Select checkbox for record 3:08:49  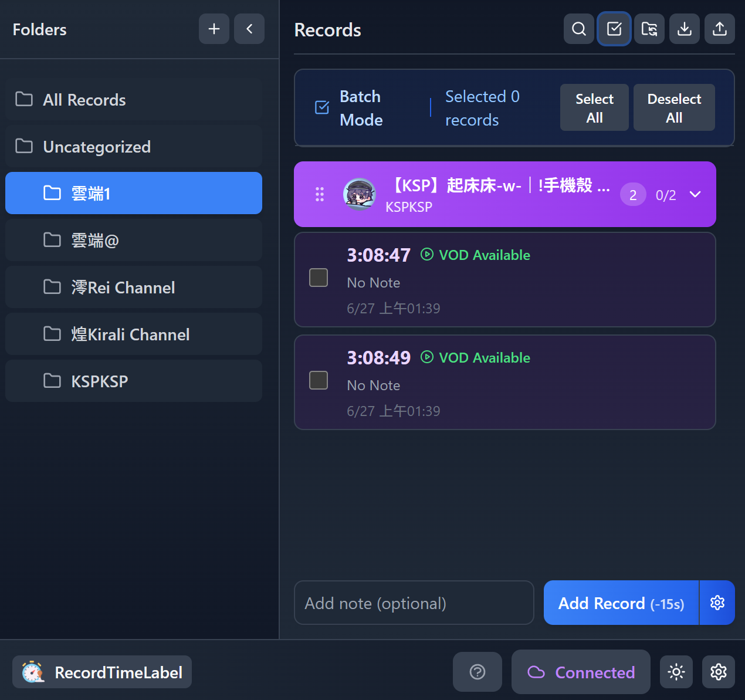coord(319,380)
